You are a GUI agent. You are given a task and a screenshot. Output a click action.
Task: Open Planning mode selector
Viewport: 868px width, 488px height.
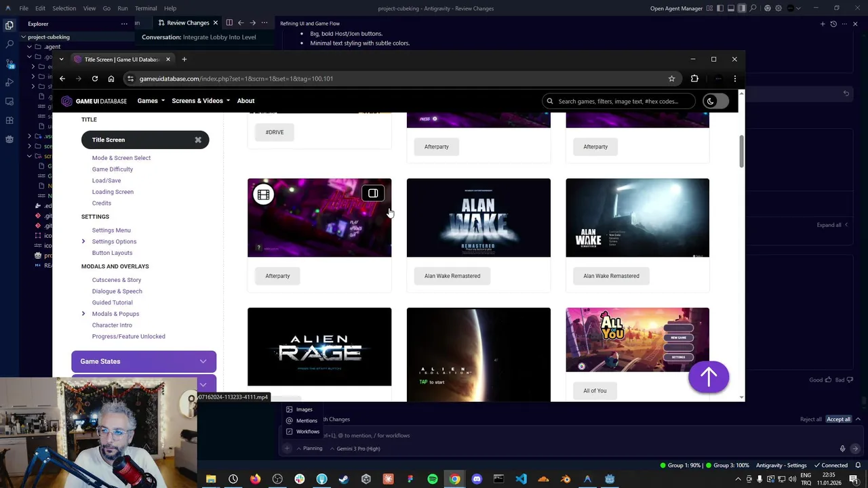[x=309, y=449]
